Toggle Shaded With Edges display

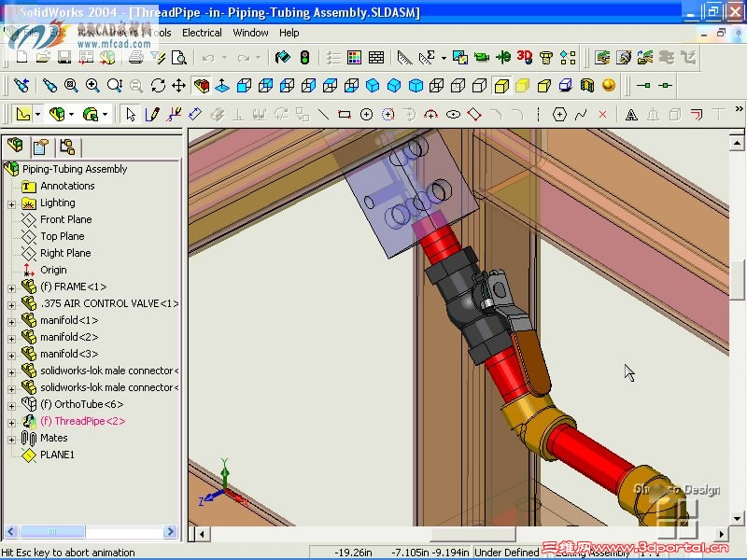(501, 86)
